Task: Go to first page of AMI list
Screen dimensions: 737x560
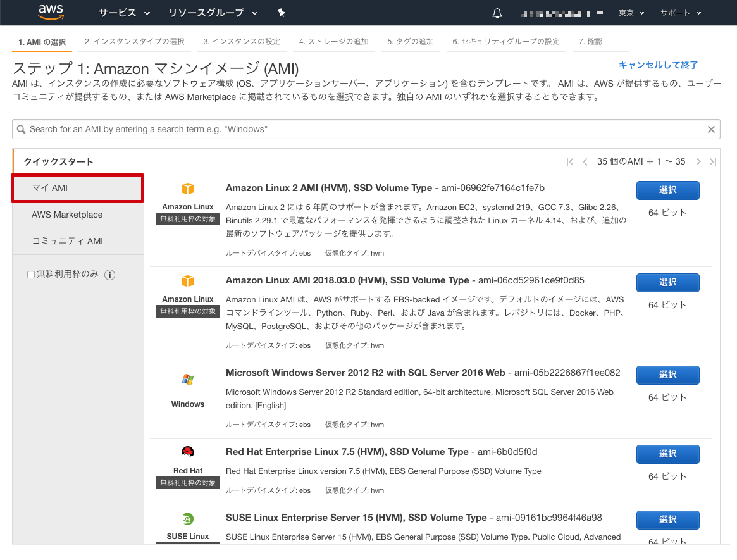Action: coord(570,162)
